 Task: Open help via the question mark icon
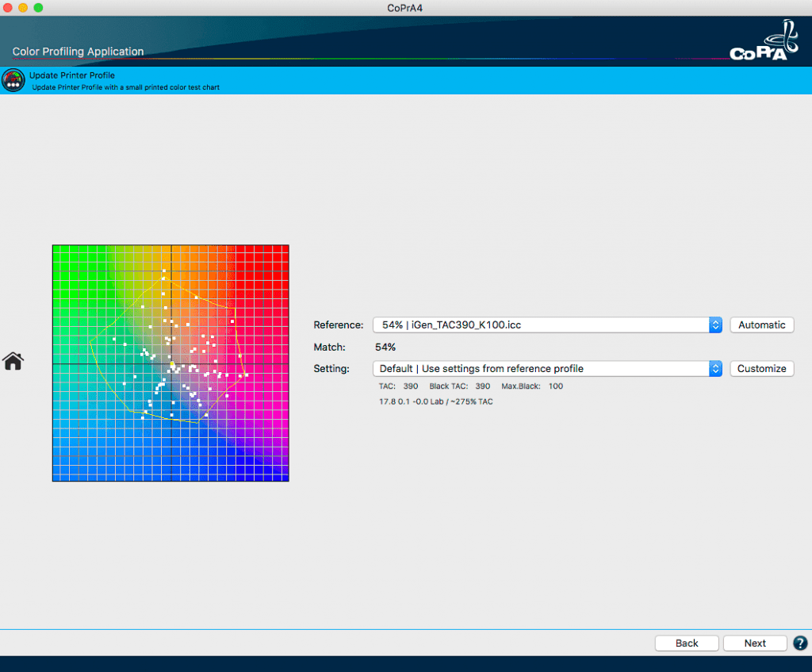coord(799,643)
